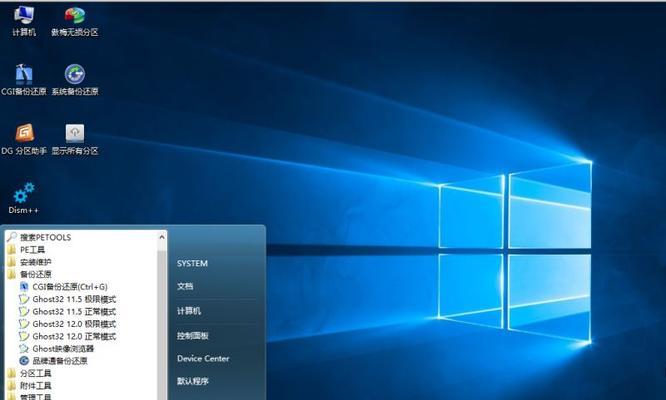This screenshot has height=400, width=666.
Task: Open 计算机 in the start menu right pane
Action: click(x=189, y=311)
